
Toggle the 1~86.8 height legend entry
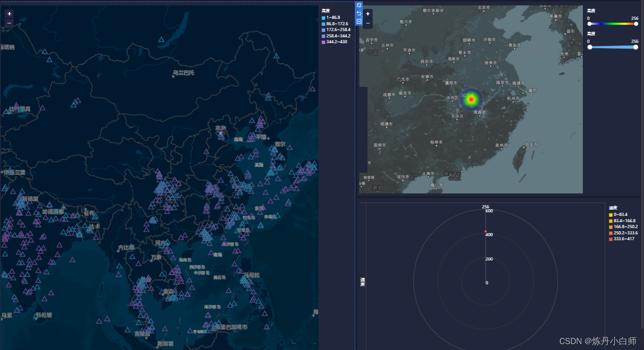click(331, 17)
